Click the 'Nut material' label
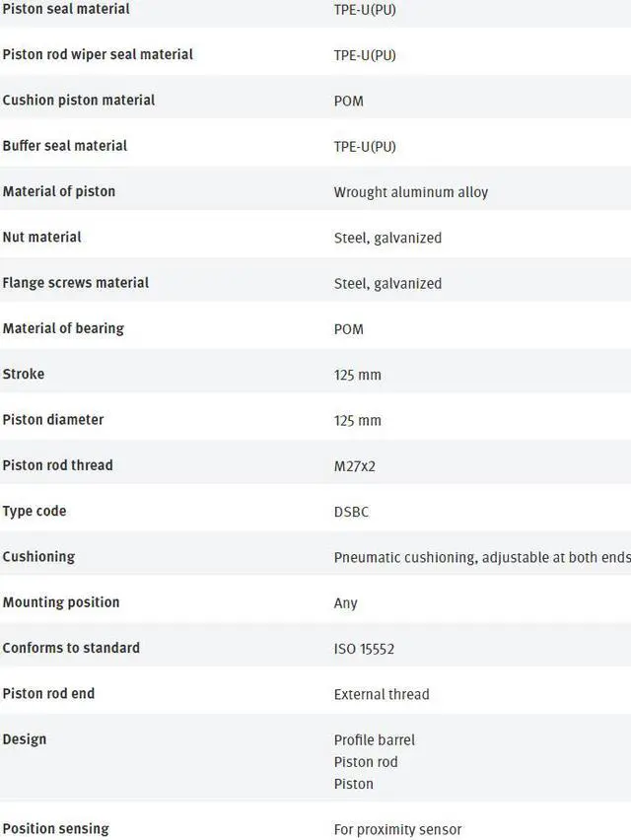 tap(42, 237)
